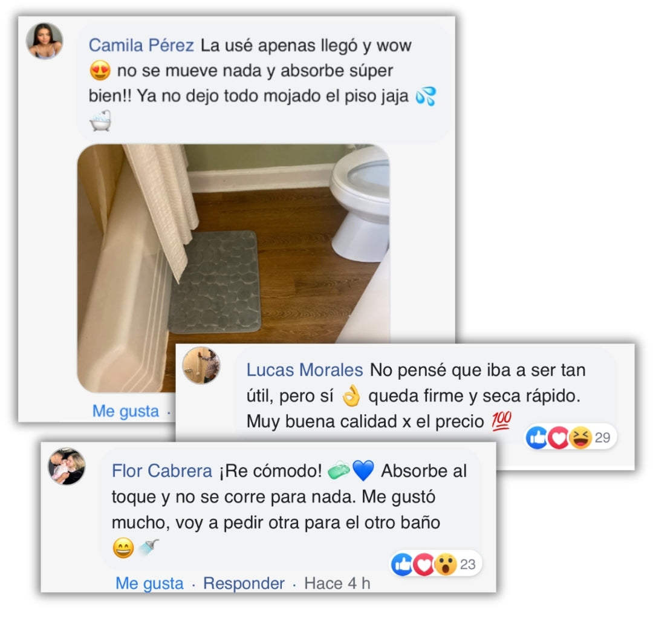This screenshot has width=653, height=644.
Task: Open Flor Cabrera's profile avatar
Action: coord(67,466)
